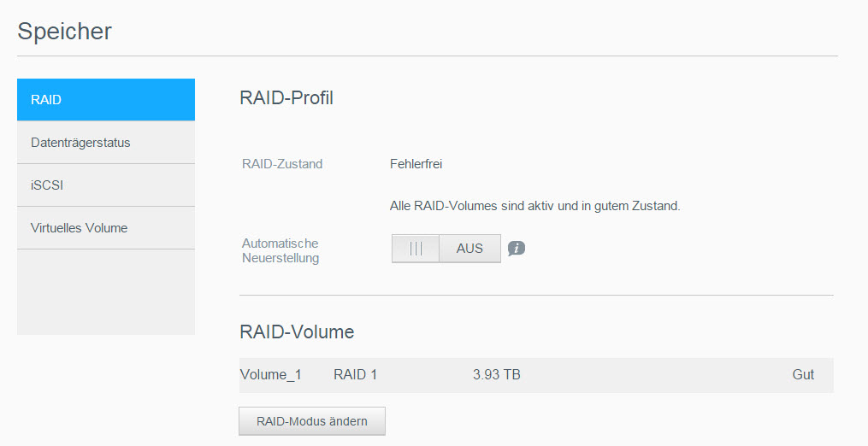Select the Volume_1 row name
Screen dimensions: 868x446
271,374
